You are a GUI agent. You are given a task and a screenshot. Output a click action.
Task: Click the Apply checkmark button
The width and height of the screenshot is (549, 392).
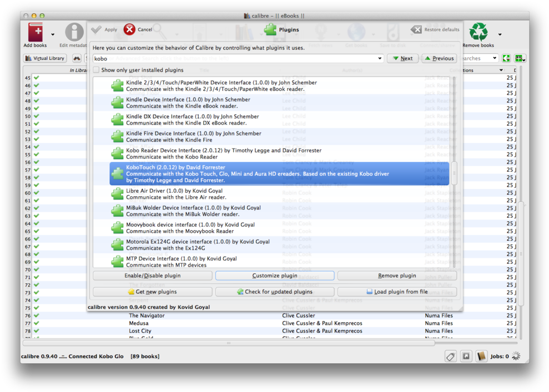[x=104, y=30]
